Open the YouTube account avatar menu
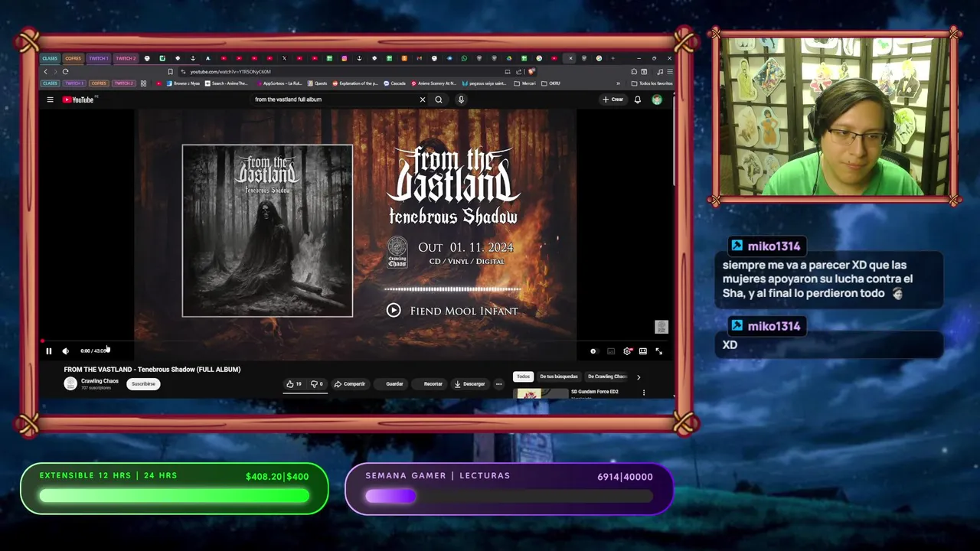Viewport: 980px width, 551px height. pyautogui.click(x=657, y=99)
